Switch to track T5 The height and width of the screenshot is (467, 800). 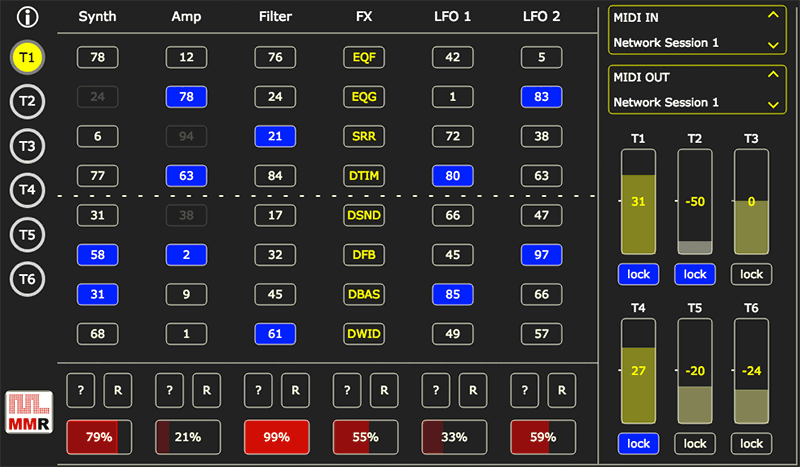click(28, 234)
